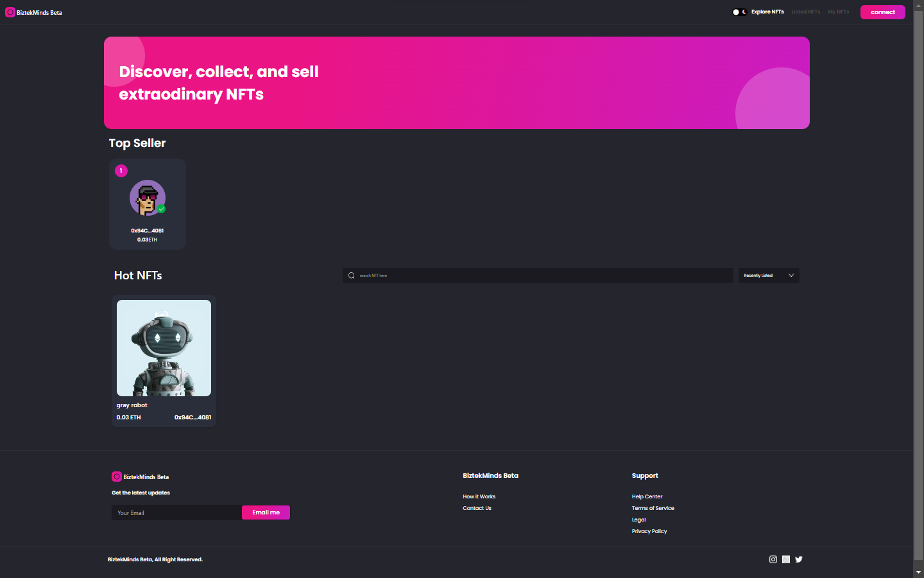Open the Twitter bird icon in footer
The width and height of the screenshot is (924, 578).
[x=799, y=559]
